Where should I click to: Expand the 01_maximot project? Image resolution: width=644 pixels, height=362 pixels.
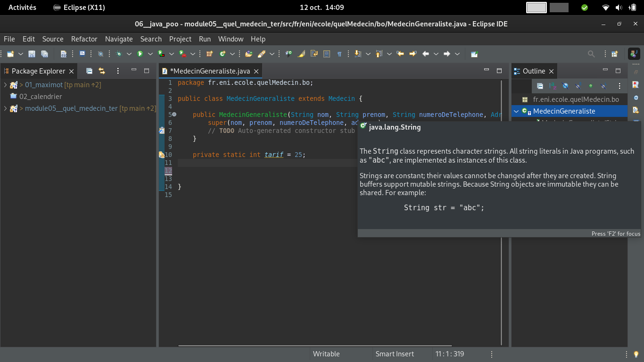coord(5,85)
